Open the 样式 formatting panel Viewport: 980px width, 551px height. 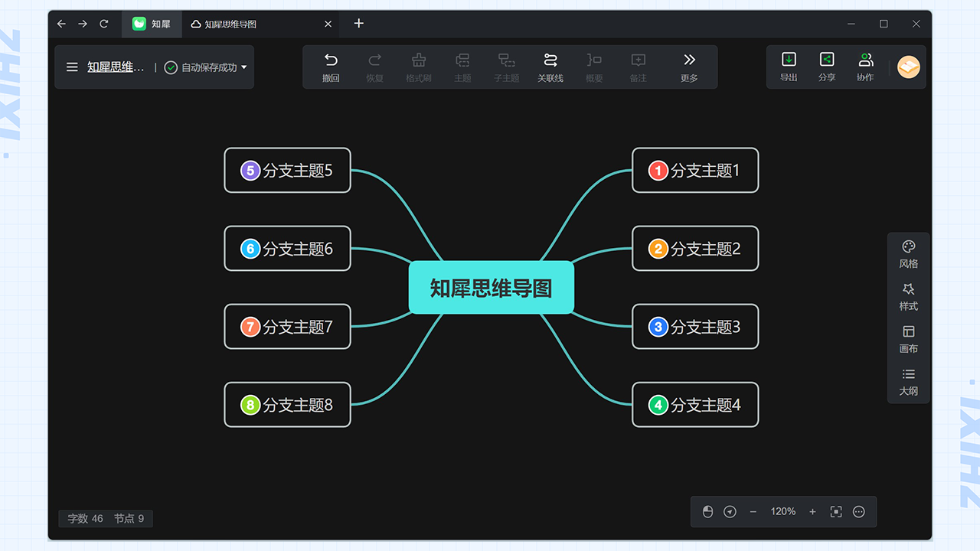tap(908, 297)
